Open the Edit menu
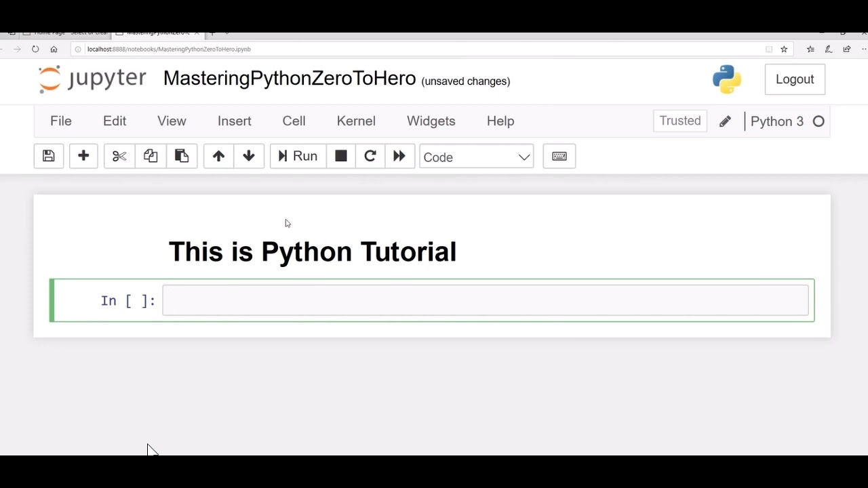The image size is (868, 488). (x=115, y=121)
